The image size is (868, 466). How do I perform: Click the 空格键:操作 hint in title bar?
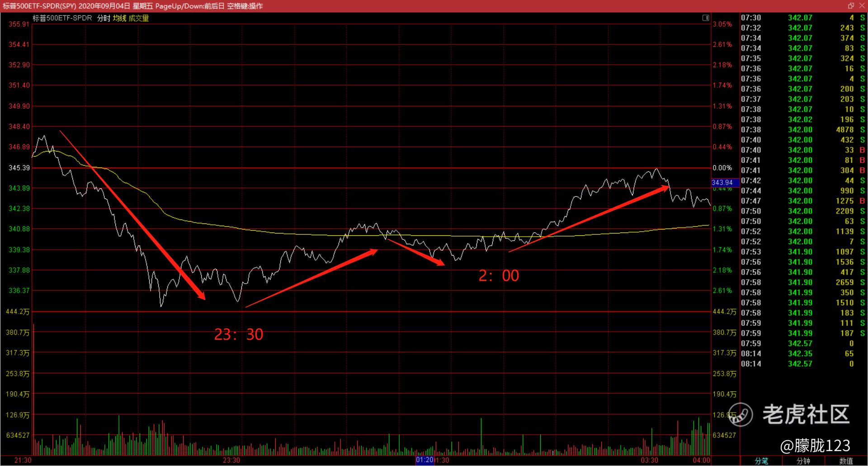pos(245,6)
